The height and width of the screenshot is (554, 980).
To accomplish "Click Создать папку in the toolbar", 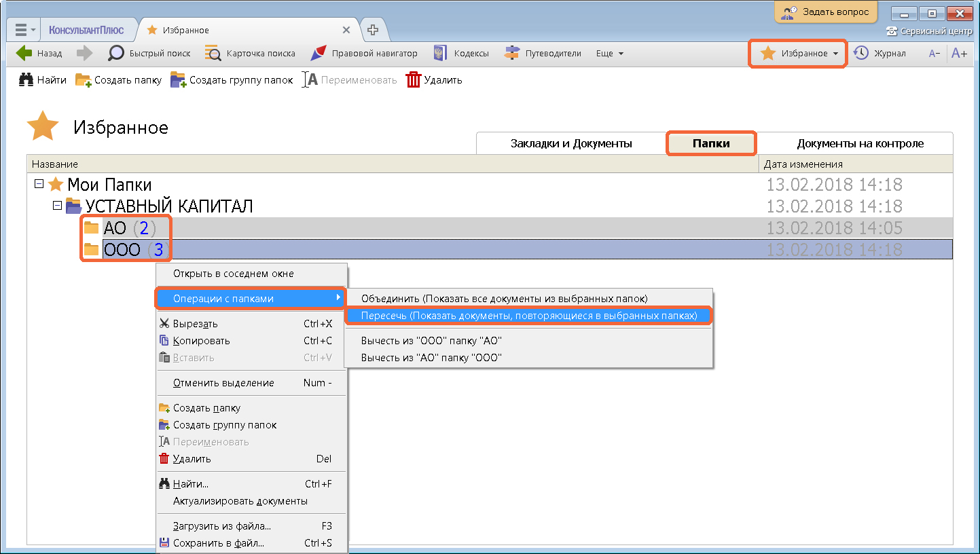I will click(x=118, y=79).
